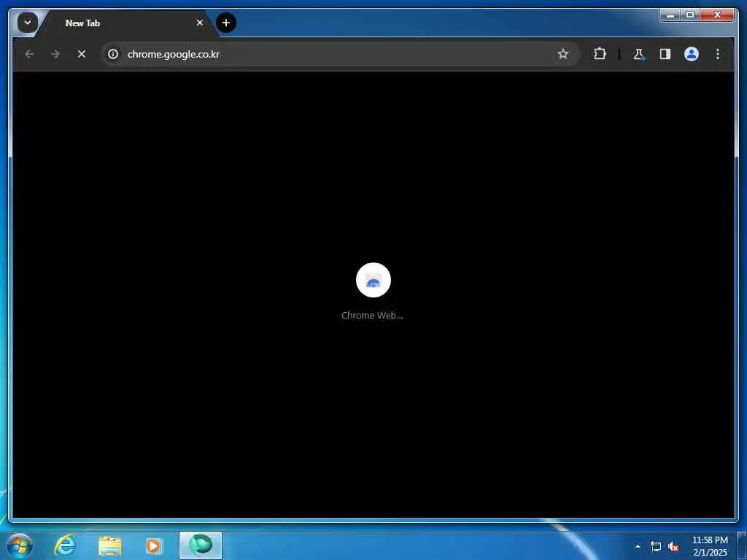The image size is (747, 560).
Task: Maximize the browser window
Action: pyautogui.click(x=690, y=15)
